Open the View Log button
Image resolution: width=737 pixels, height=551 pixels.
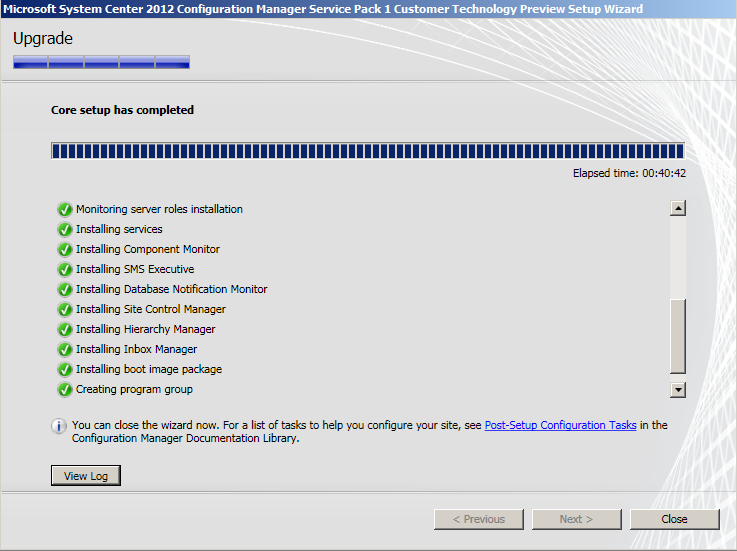pyautogui.click(x=86, y=476)
